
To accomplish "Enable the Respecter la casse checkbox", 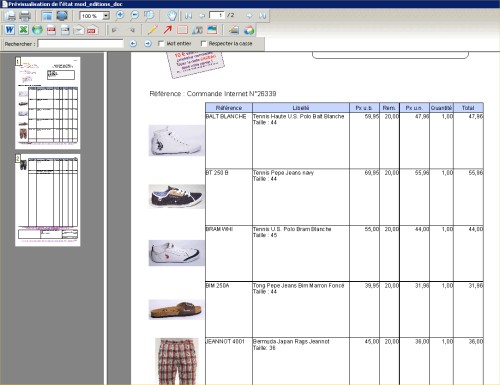I will click(x=204, y=44).
